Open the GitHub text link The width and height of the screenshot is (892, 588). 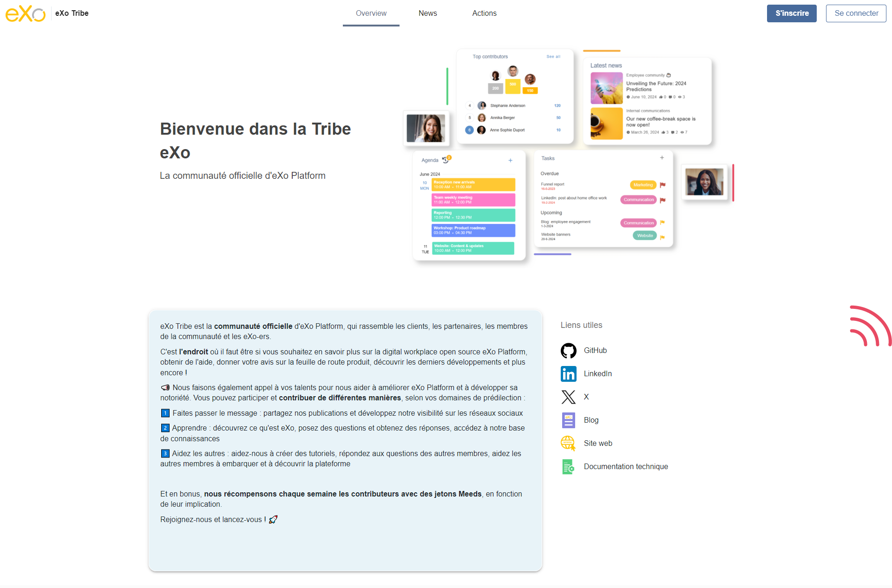(595, 351)
